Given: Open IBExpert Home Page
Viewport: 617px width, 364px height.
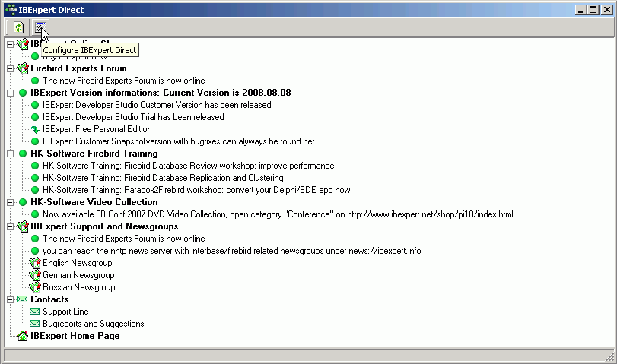Looking at the screenshot, I should pyautogui.click(x=75, y=336).
